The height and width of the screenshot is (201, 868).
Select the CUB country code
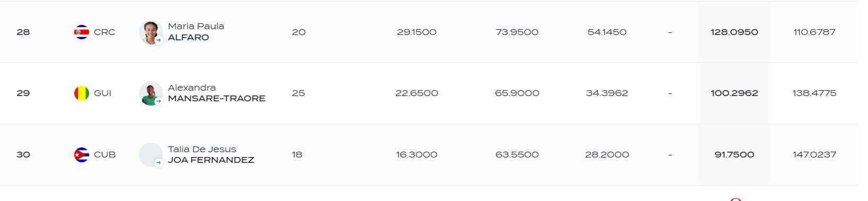pos(105,155)
